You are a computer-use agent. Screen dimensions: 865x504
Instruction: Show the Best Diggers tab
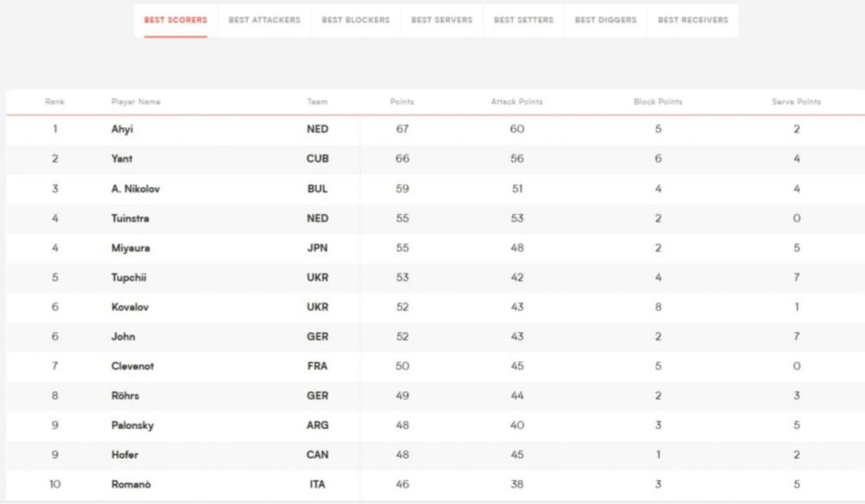[x=605, y=20]
